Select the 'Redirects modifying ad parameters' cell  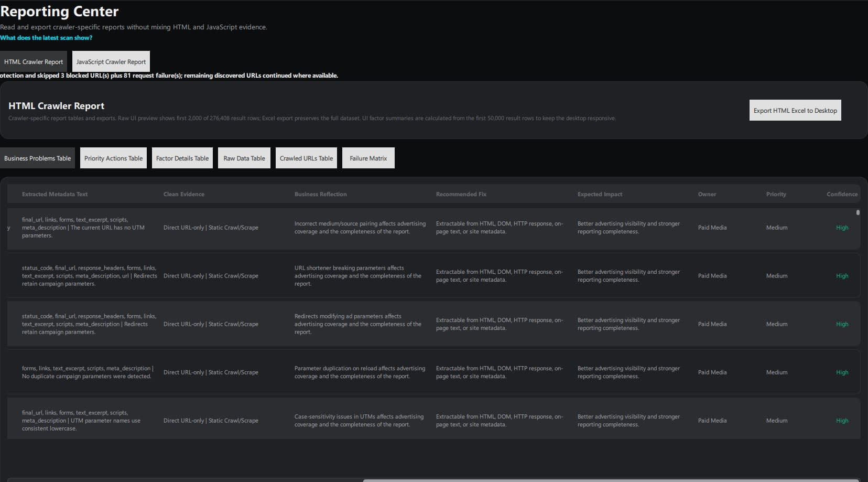coord(358,324)
